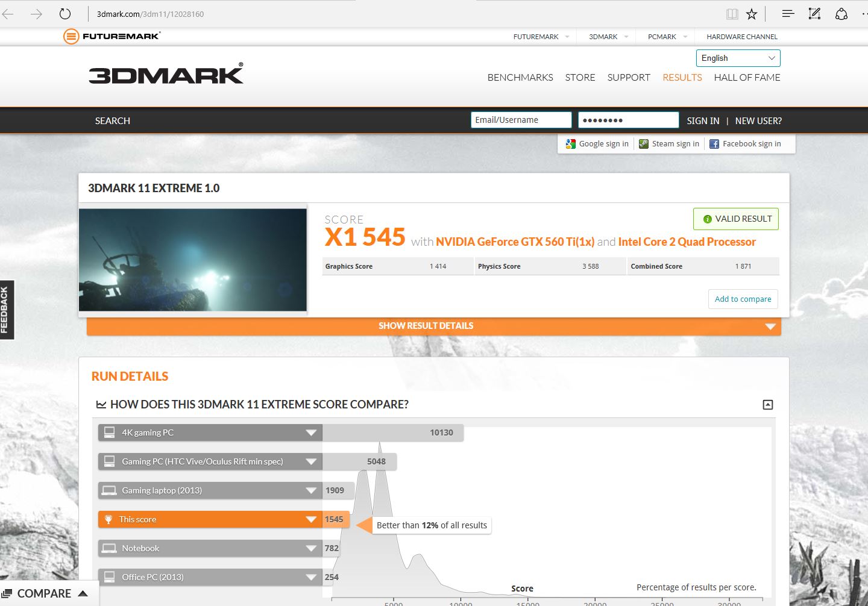Viewport: 868px width, 606px height.
Task: Go back with the browser back arrow
Action: [8, 14]
